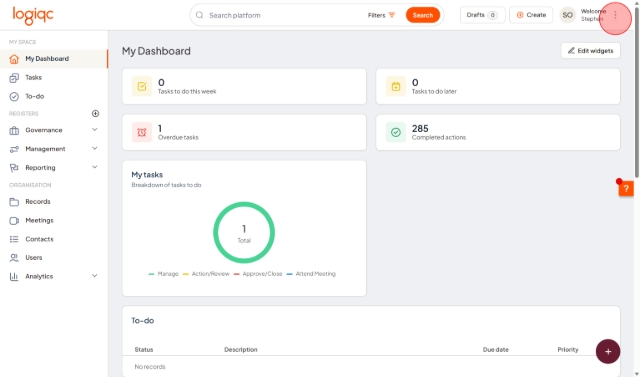Sort by Due date column header
This screenshot has height=377, width=640.
click(496, 350)
